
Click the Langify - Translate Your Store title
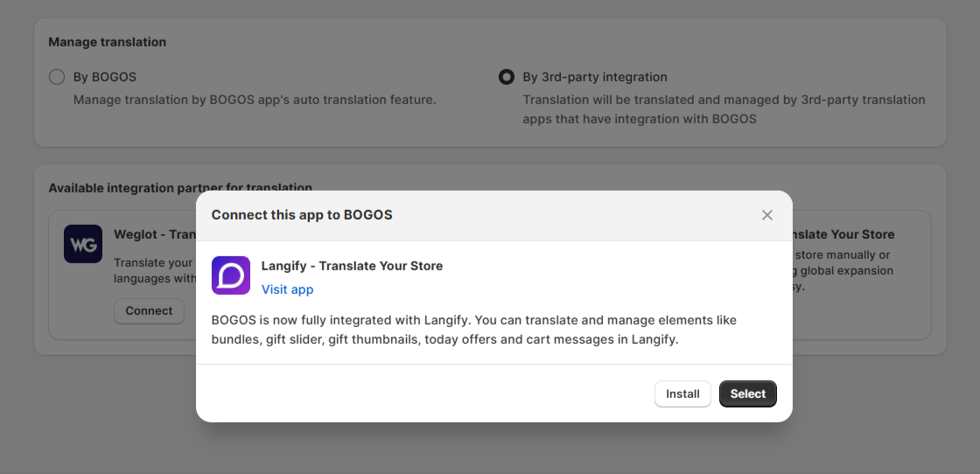352,266
